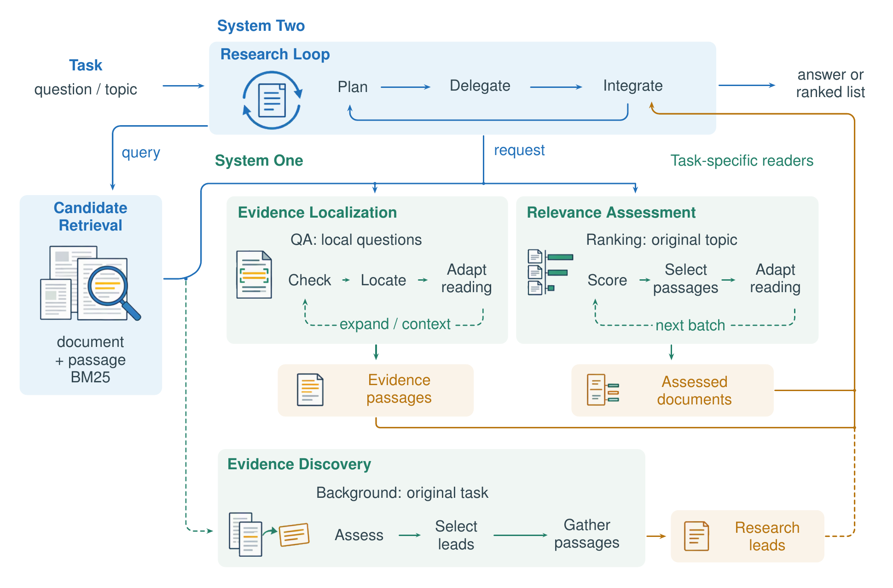Image resolution: width=893 pixels, height=588 pixels.
Task: Click the 'Research Loop' title
Action: pyautogui.click(x=275, y=54)
